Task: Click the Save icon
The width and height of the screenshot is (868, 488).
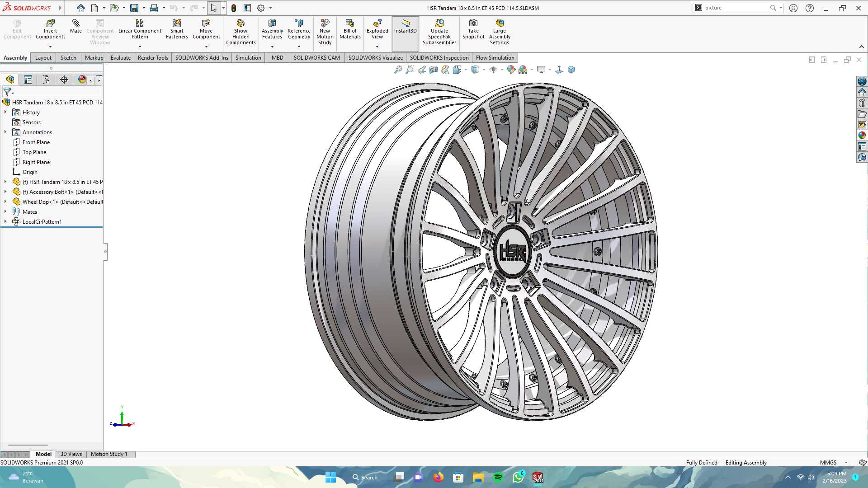Action: [134, 8]
